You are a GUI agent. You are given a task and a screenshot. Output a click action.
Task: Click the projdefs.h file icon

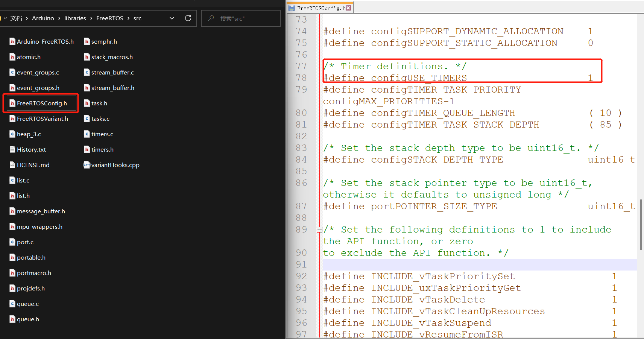click(12, 288)
